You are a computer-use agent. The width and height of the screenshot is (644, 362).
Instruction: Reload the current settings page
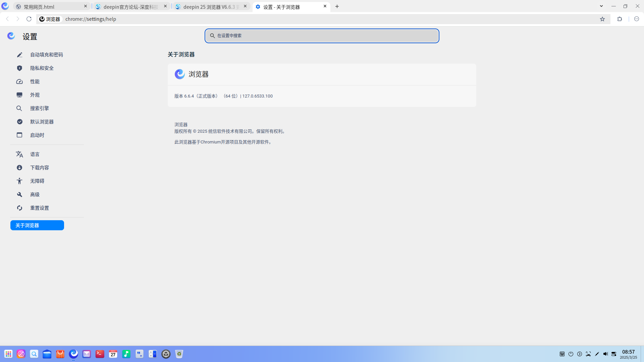click(29, 19)
